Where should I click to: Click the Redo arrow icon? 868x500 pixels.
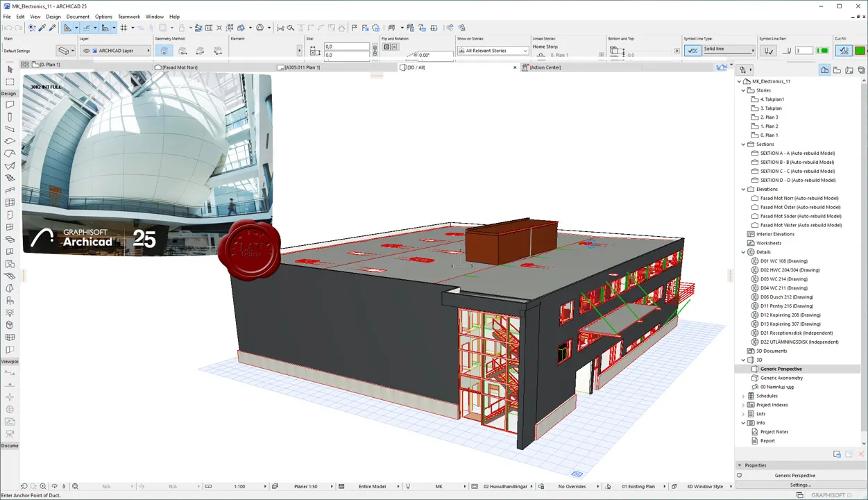coord(18,28)
